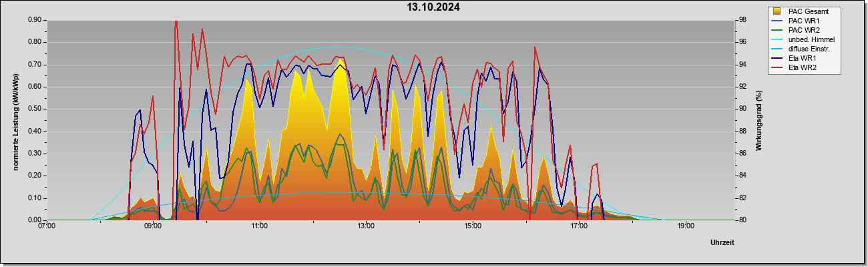Click the PAC WR1 legend entry
The height and width of the screenshot is (267, 868).
click(802, 21)
